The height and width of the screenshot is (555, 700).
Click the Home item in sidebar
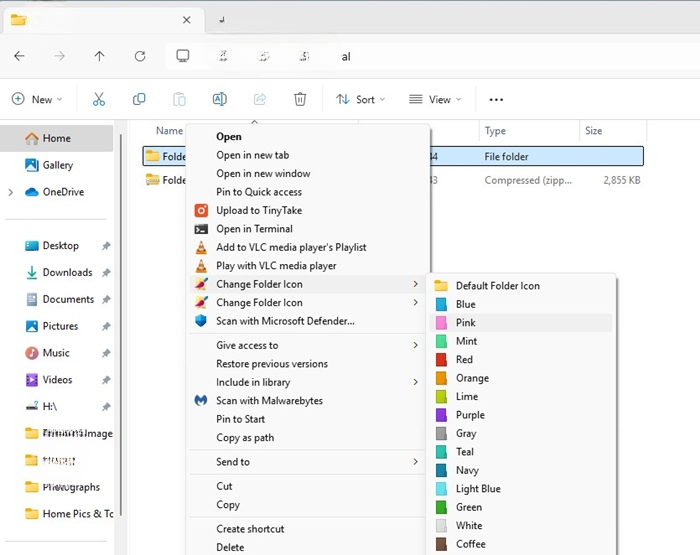tap(56, 138)
